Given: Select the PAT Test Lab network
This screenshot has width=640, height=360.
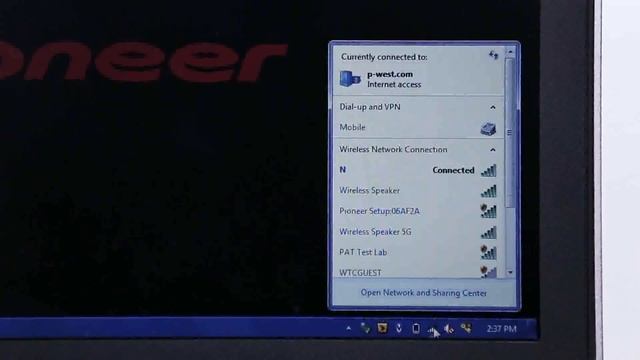Looking at the screenshot, I should [x=418, y=252].
